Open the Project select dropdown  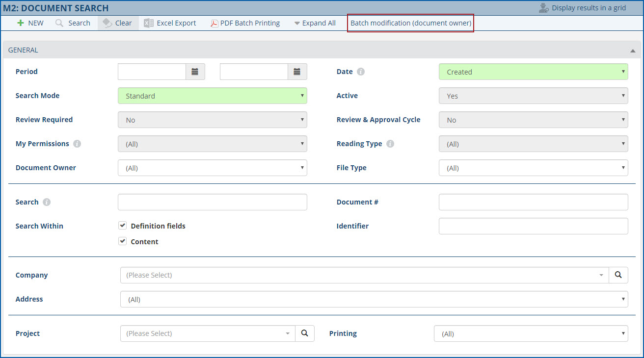pyautogui.click(x=208, y=333)
